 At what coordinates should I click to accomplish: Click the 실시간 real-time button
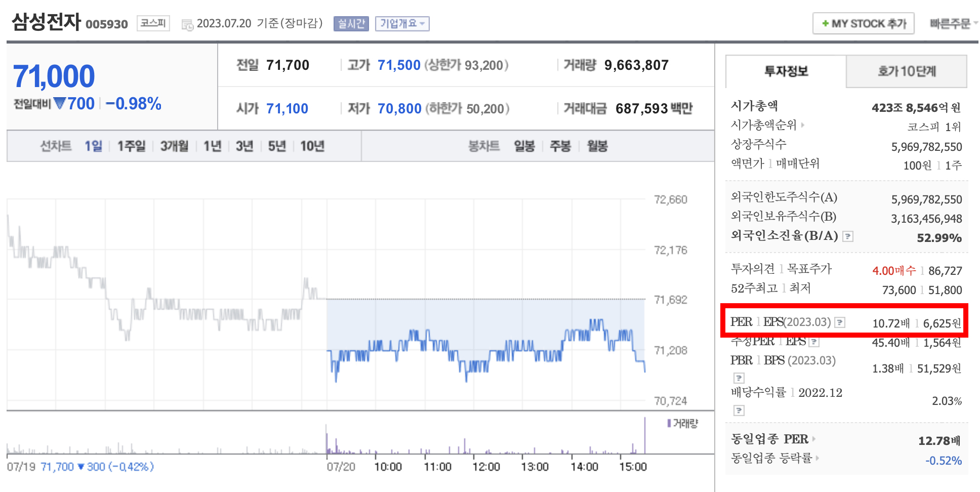[x=351, y=24]
